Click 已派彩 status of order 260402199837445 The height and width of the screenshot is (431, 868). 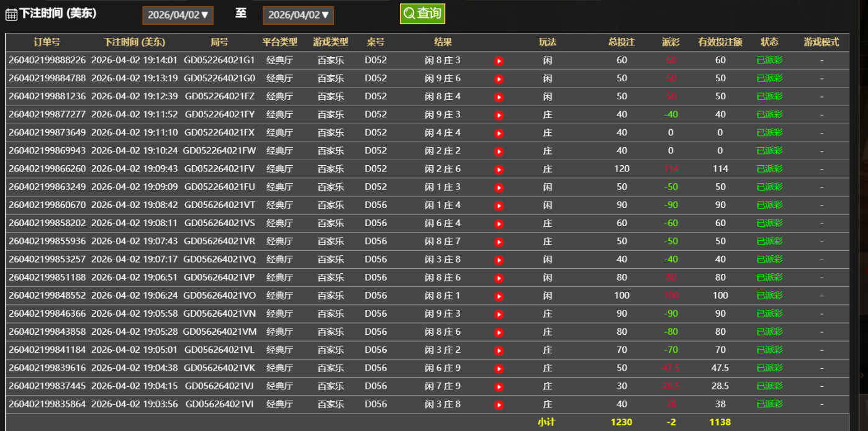tap(769, 386)
